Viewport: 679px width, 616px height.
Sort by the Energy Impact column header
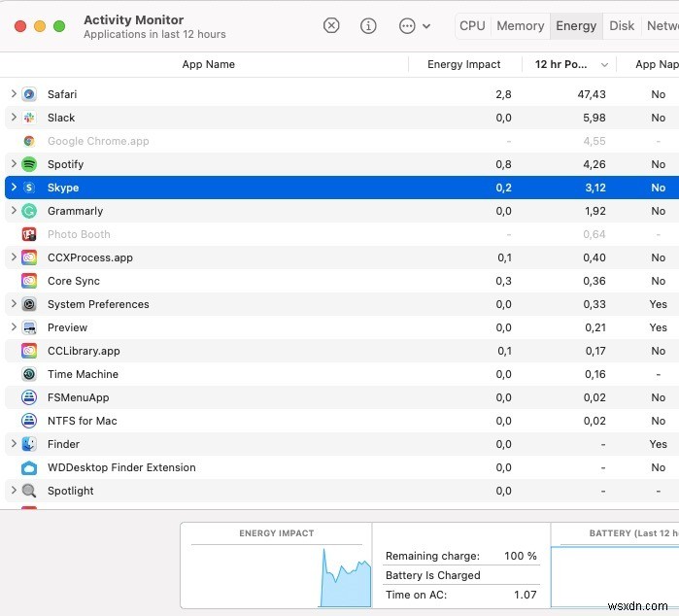click(463, 64)
